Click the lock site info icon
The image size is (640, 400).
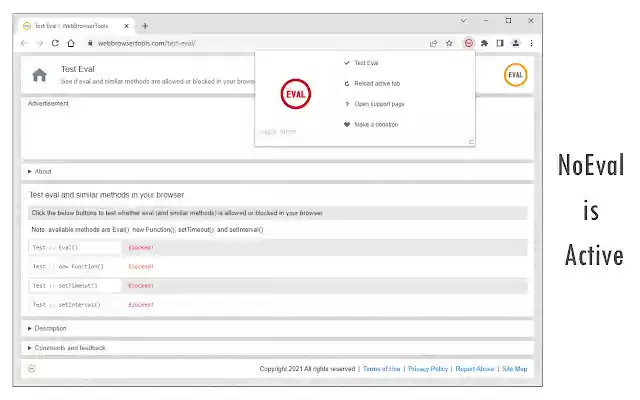click(90, 43)
